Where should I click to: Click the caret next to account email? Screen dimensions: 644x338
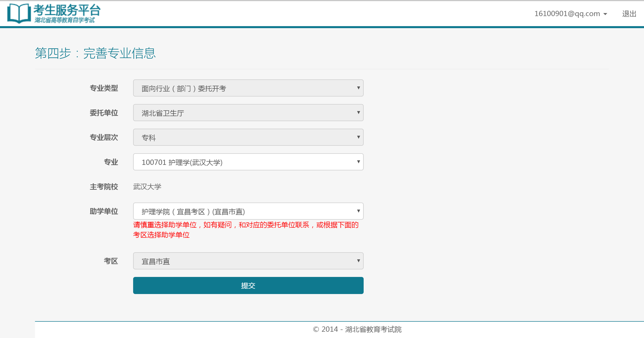[605, 14]
